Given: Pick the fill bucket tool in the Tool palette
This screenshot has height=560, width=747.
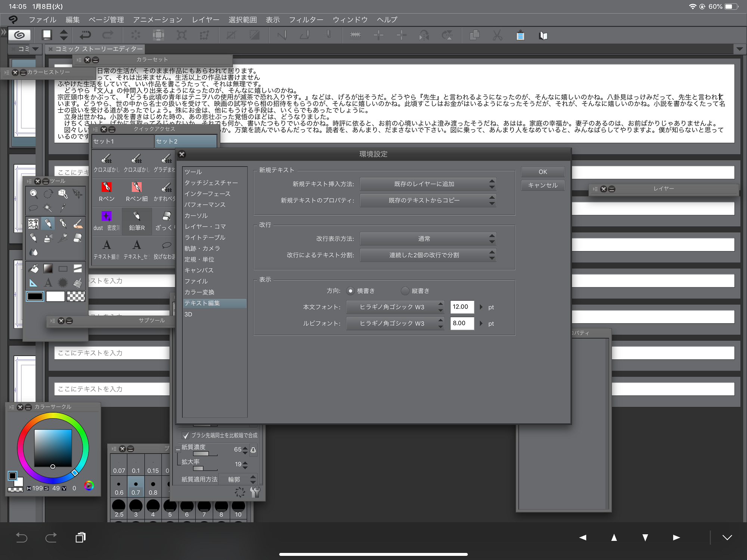Looking at the screenshot, I should point(34,268).
